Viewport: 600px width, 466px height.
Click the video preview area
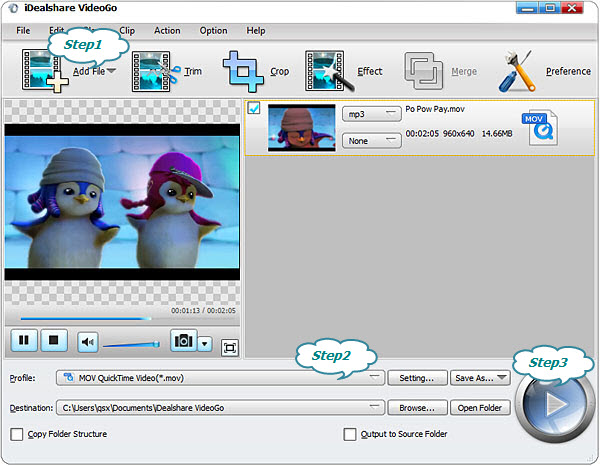[122, 202]
